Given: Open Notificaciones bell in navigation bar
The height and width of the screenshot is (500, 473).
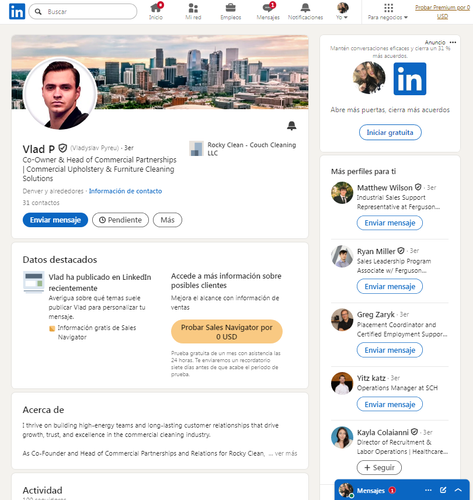Looking at the screenshot, I should pos(305,11).
